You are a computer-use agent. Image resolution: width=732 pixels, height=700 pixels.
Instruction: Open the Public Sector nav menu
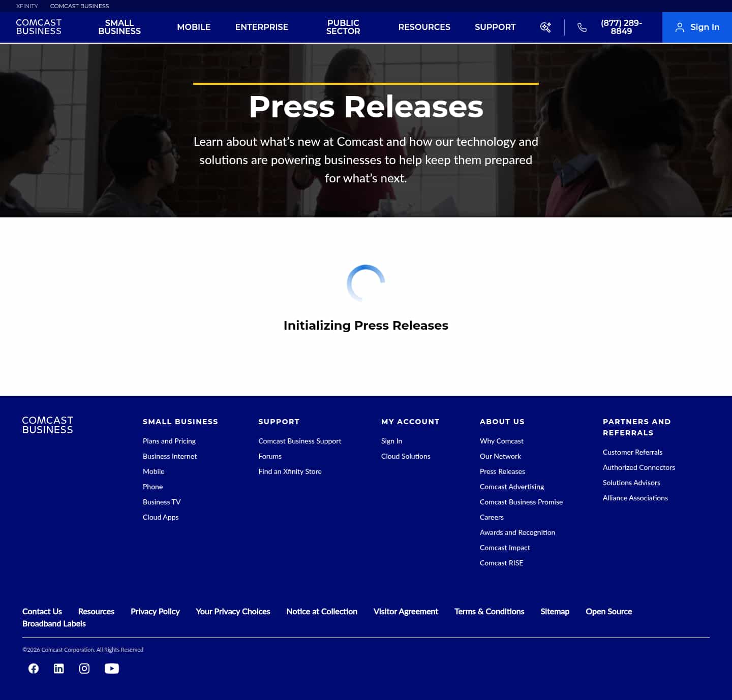point(343,27)
